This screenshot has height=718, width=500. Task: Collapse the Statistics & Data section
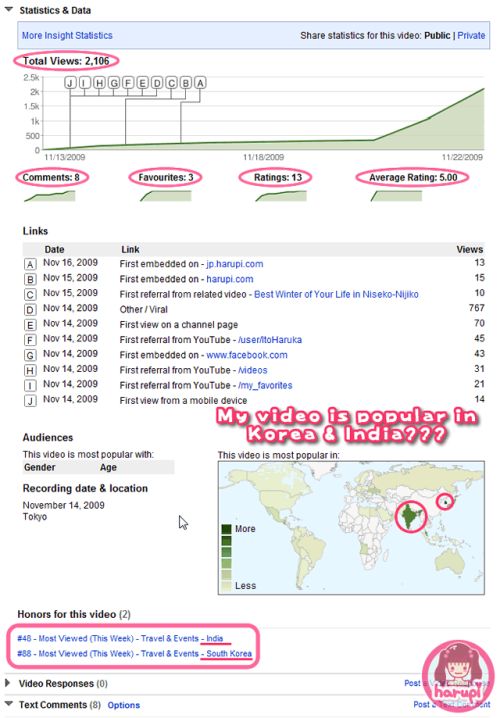click(x=9, y=10)
